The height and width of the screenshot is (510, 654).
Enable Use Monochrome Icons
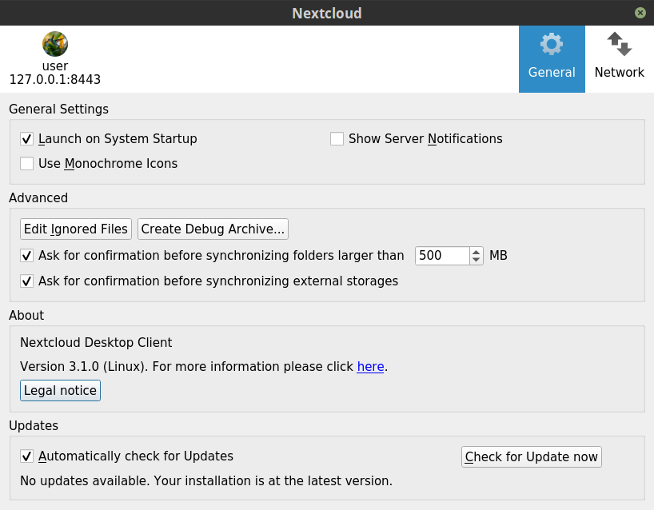(27, 163)
